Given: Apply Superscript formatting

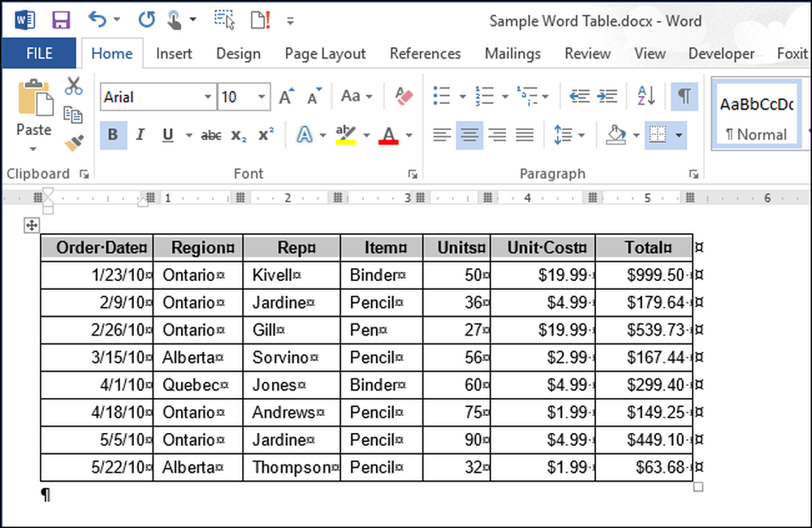Looking at the screenshot, I should point(266,135).
